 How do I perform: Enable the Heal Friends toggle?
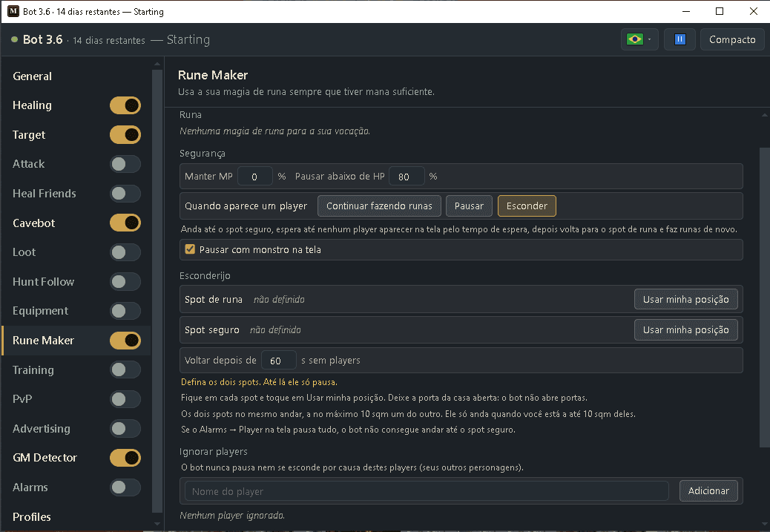[x=125, y=194]
